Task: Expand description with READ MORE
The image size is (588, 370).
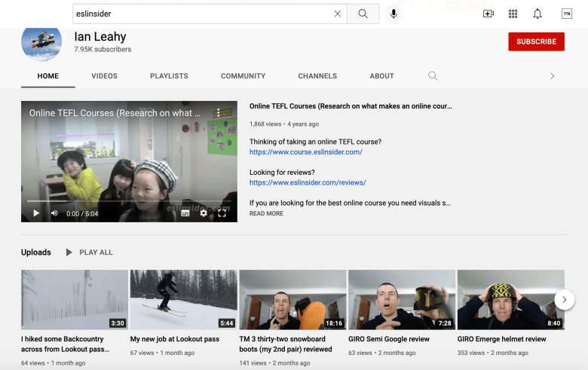Action: [266, 214]
